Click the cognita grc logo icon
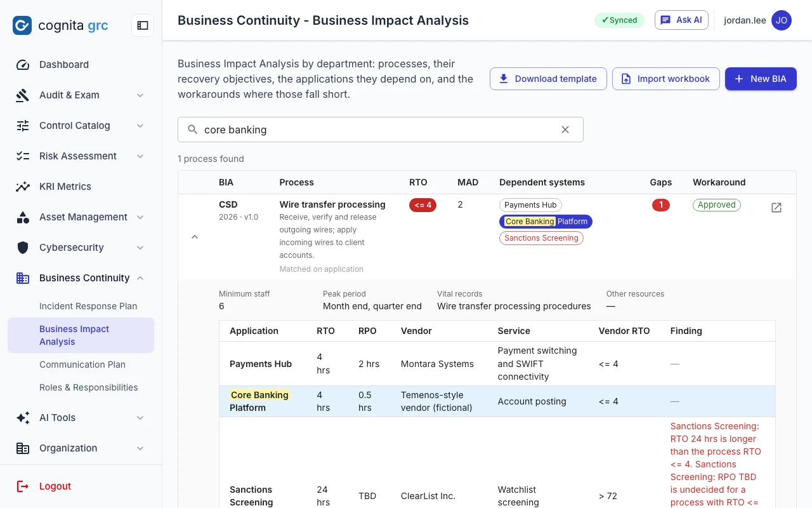Screen dimensions: 812x508 [22, 25]
